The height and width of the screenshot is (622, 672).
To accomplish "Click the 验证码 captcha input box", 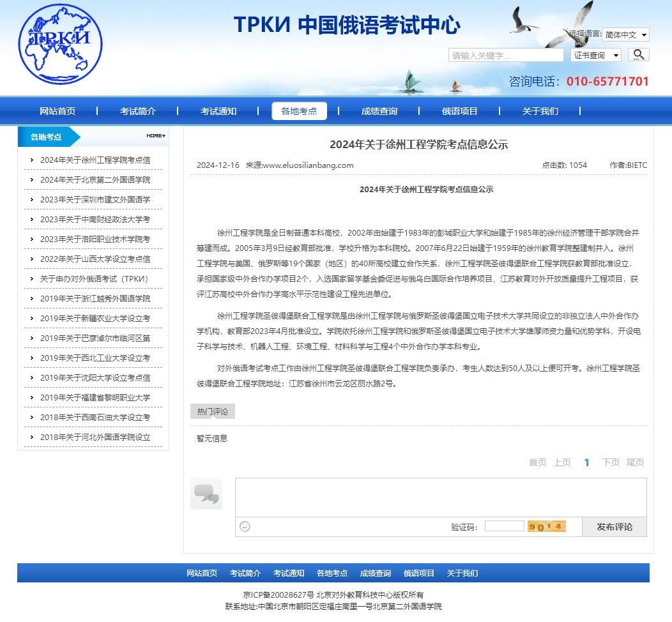I will click(x=504, y=526).
